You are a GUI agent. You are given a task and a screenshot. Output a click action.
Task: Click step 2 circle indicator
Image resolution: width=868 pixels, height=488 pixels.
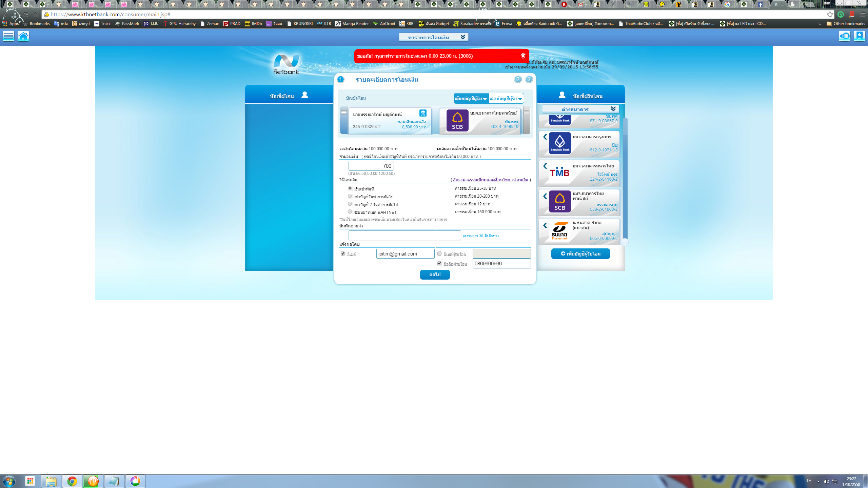518,80
